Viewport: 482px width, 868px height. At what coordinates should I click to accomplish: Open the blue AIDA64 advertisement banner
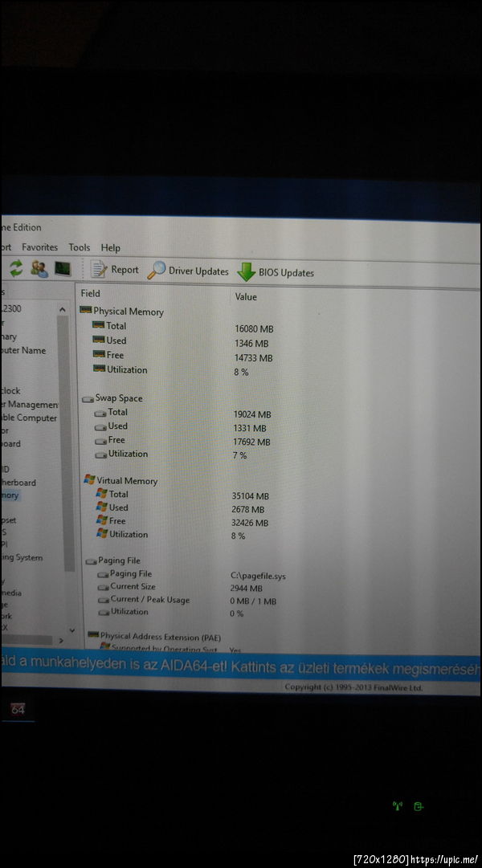[x=240, y=664]
